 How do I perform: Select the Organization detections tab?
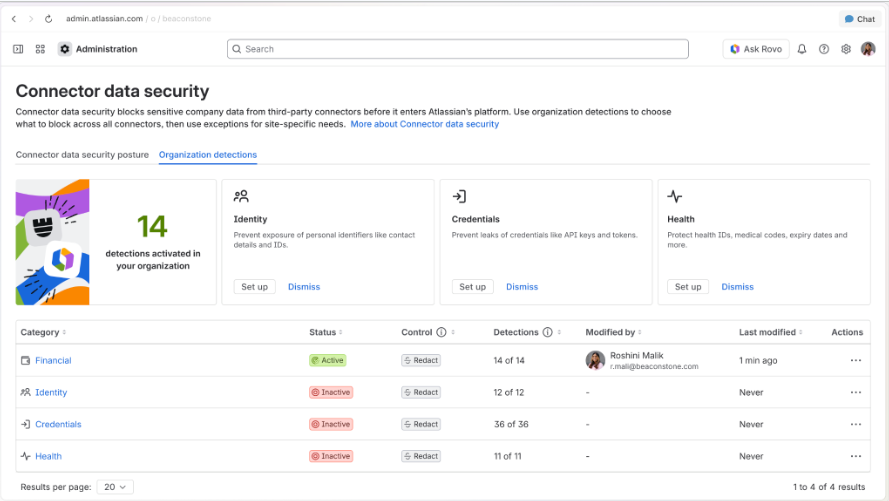[208, 155]
